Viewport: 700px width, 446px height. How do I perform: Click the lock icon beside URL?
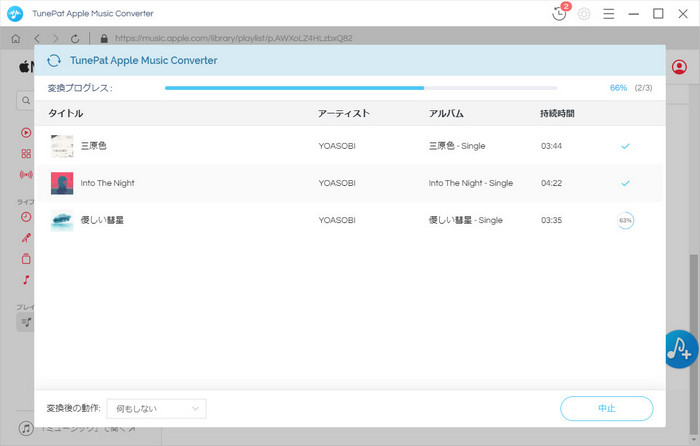pyautogui.click(x=104, y=38)
